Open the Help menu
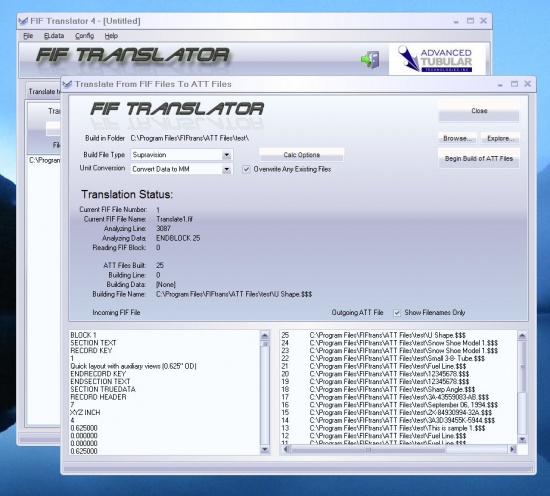Image resolution: width=550 pixels, height=496 pixels. [111, 36]
